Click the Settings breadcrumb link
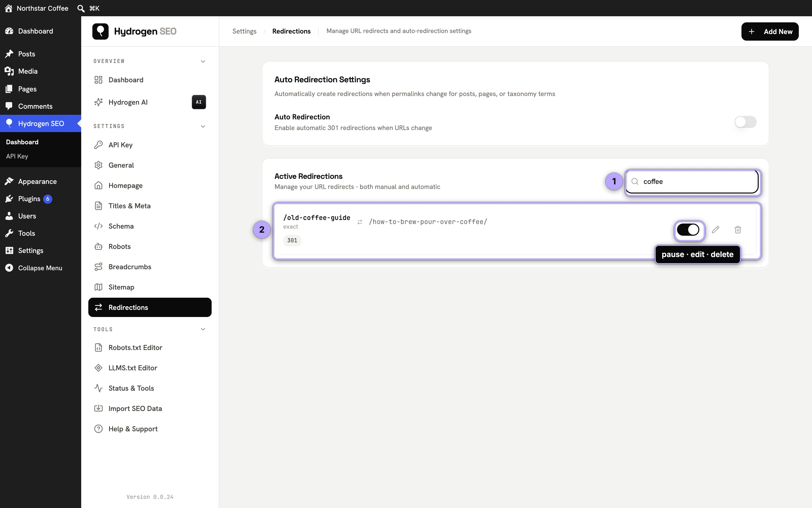812x508 pixels. tap(244, 31)
